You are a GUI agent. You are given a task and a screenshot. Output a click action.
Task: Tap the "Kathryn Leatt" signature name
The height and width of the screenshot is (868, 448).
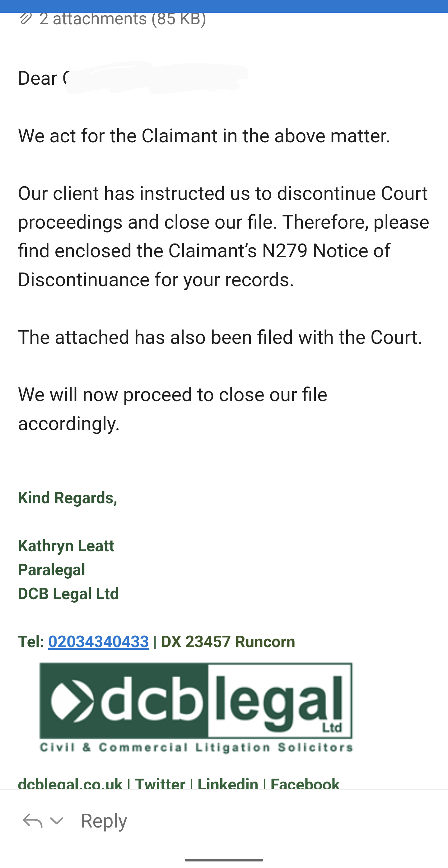point(66,546)
